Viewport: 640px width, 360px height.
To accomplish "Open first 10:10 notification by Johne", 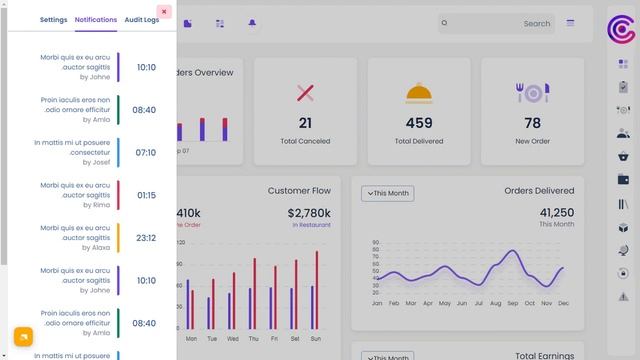I will [98, 67].
